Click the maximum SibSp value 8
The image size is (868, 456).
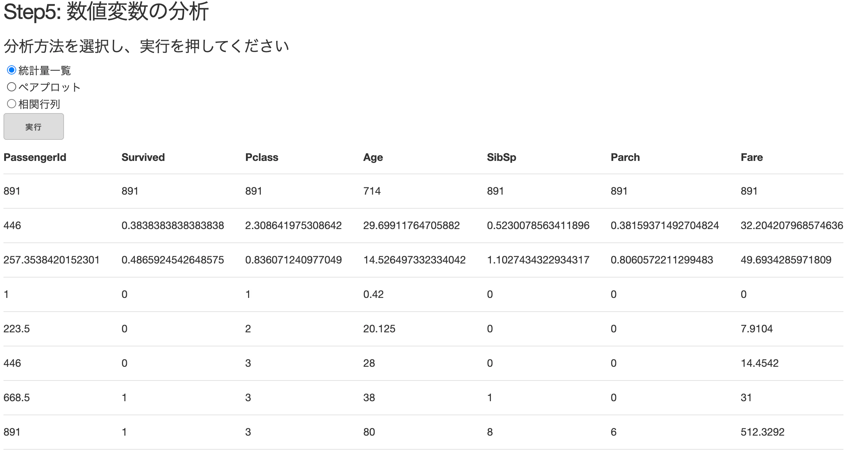coord(490,432)
